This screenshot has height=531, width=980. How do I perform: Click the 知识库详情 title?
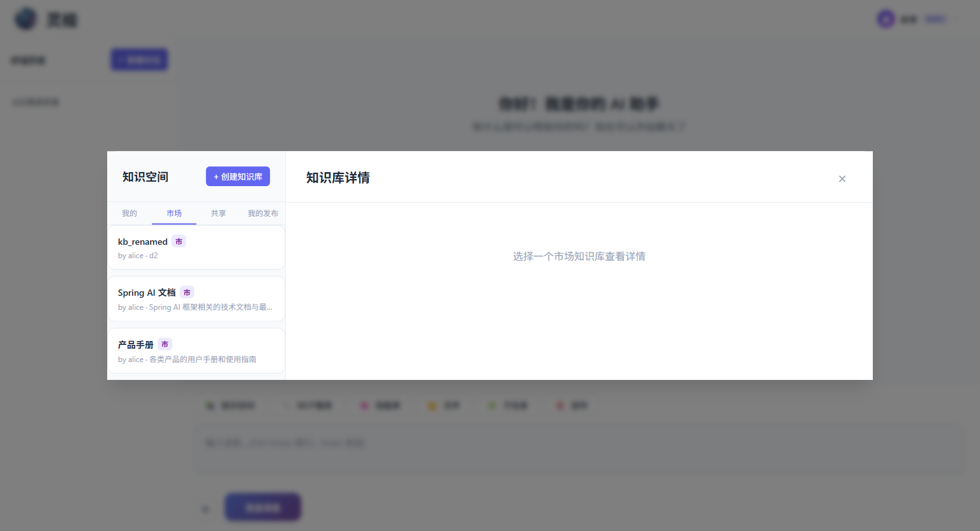[x=338, y=178]
